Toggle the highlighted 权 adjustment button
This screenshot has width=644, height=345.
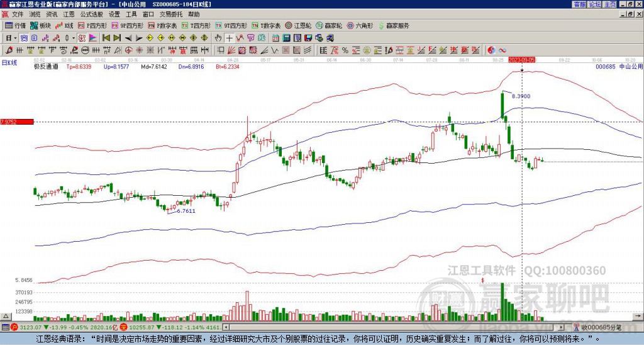click(82, 38)
